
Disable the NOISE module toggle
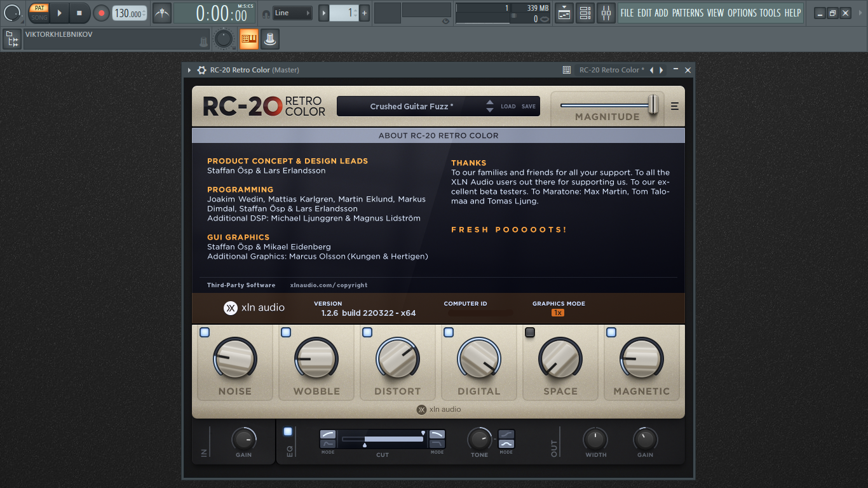[205, 332]
